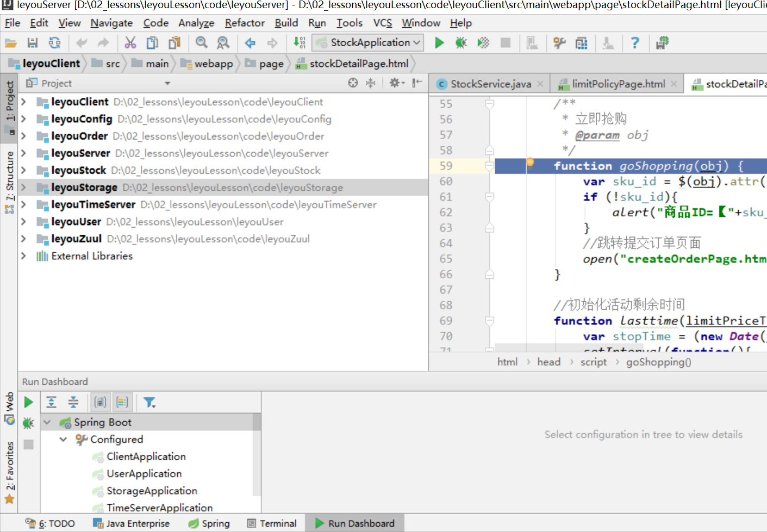This screenshot has width=767, height=532.
Task: Navigate Back with the blue left arrow
Action: (x=250, y=43)
